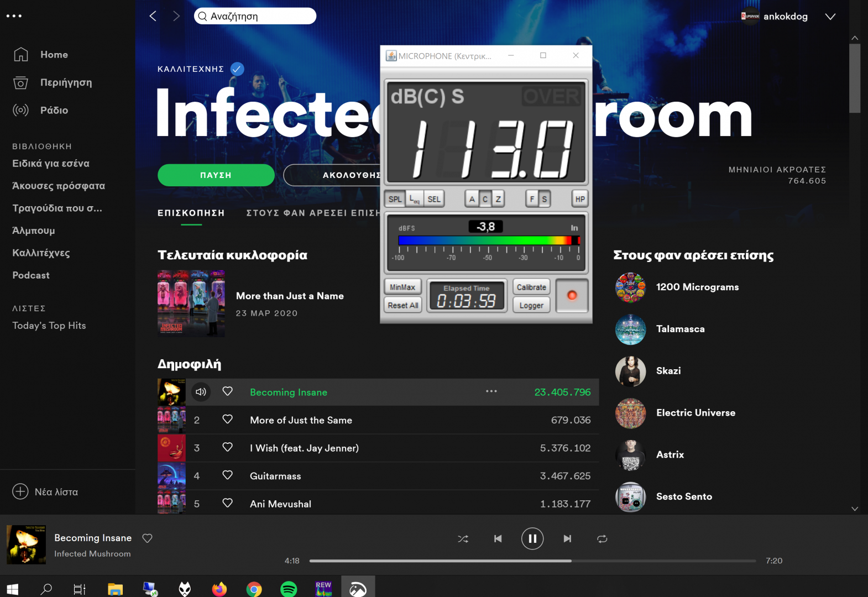Select F fast response in meter
The image size is (868, 597).
click(x=532, y=199)
